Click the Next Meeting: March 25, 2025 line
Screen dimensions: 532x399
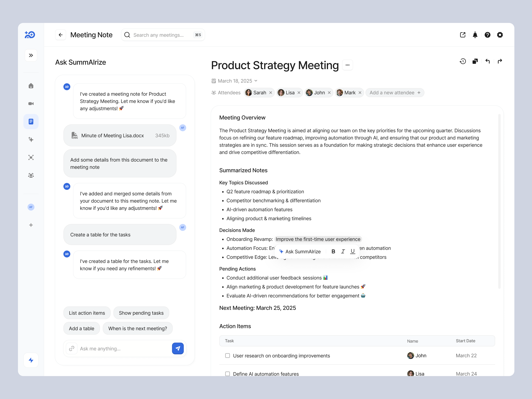tap(258, 308)
